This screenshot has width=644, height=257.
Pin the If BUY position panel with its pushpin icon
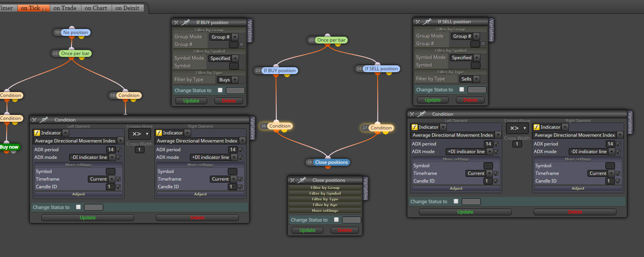point(185,23)
